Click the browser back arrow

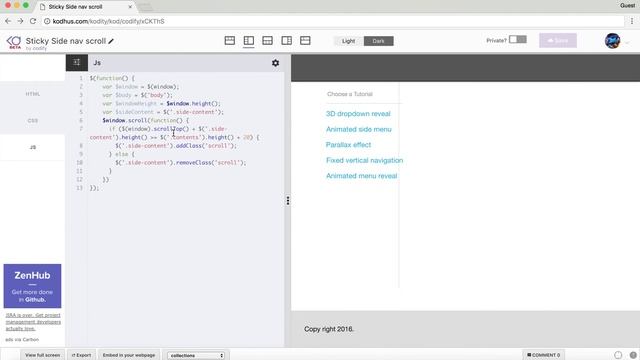point(8,21)
